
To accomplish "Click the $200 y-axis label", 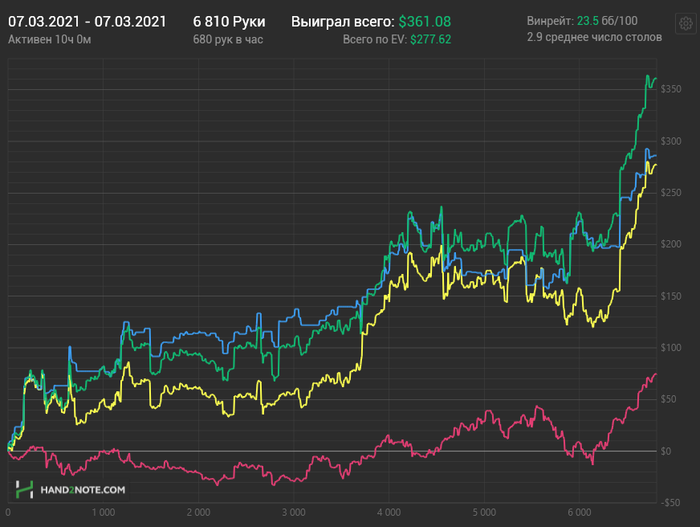I will tap(671, 244).
